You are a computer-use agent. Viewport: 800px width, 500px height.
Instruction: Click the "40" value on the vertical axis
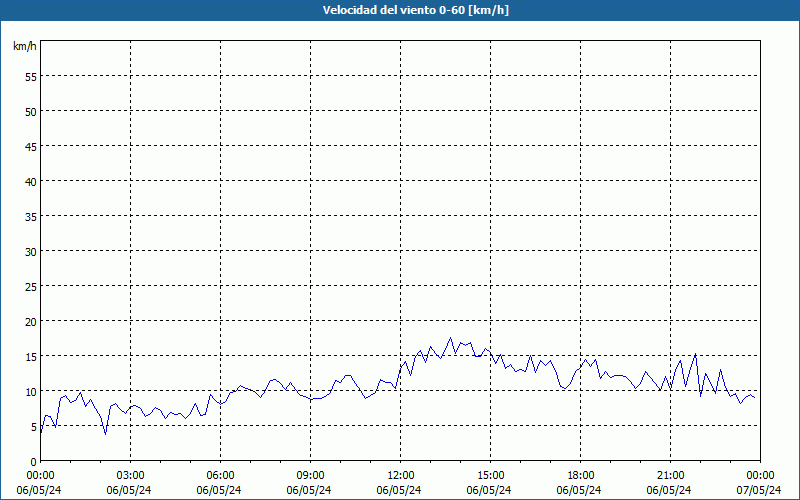click(31, 181)
